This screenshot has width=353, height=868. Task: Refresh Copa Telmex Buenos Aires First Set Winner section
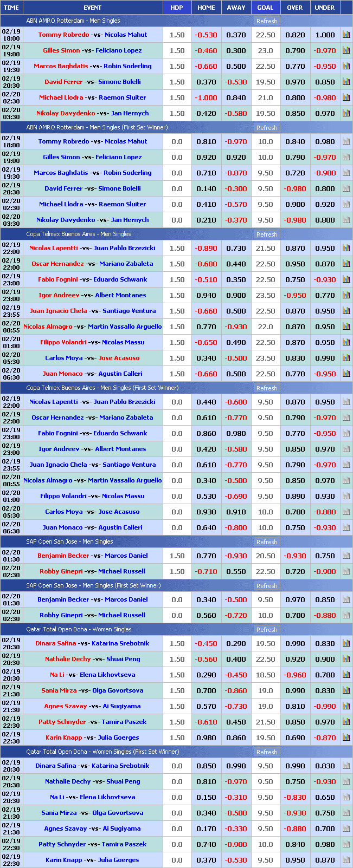267,388
